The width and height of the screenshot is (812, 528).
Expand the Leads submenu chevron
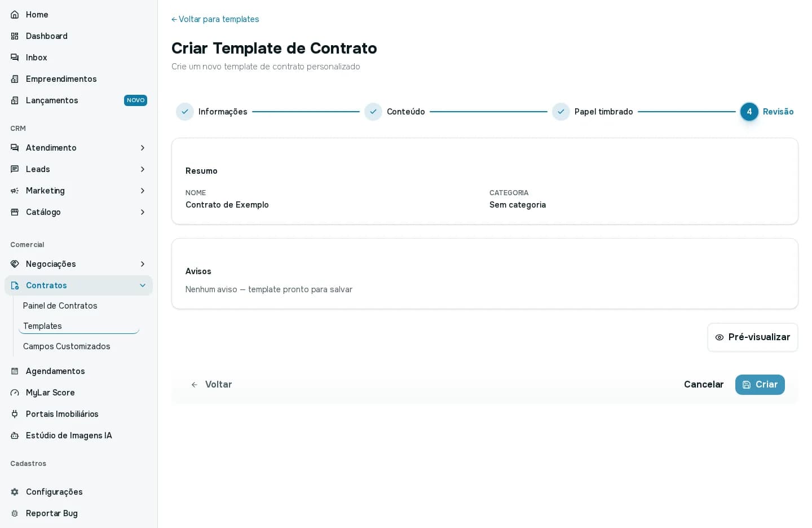143,169
